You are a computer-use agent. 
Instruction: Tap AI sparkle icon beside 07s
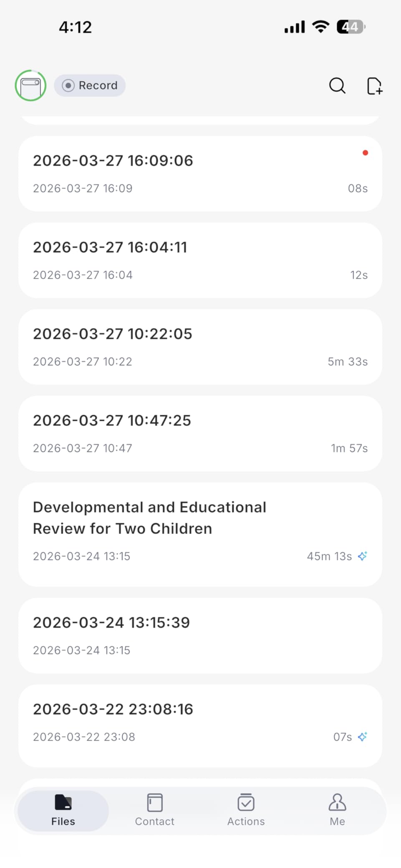tap(363, 737)
